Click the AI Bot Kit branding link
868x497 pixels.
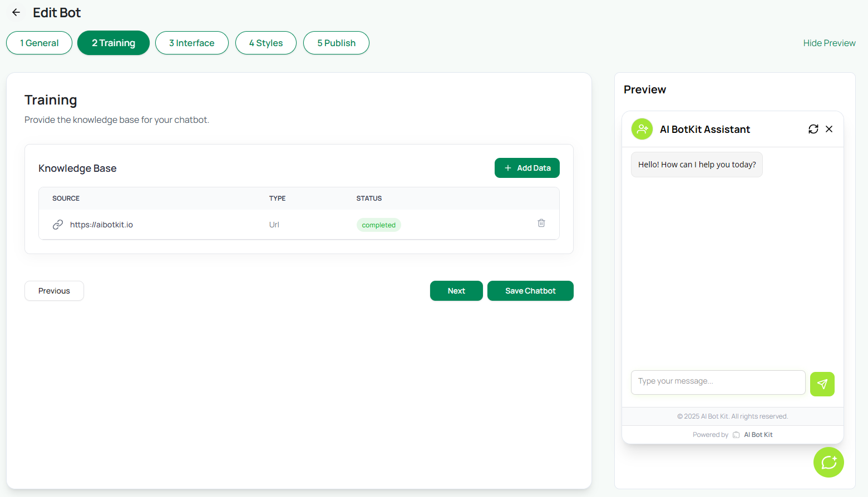tap(758, 434)
